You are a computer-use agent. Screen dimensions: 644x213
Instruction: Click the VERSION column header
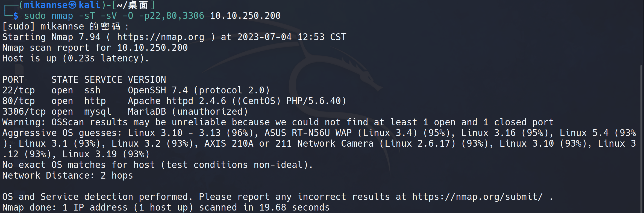click(x=147, y=80)
